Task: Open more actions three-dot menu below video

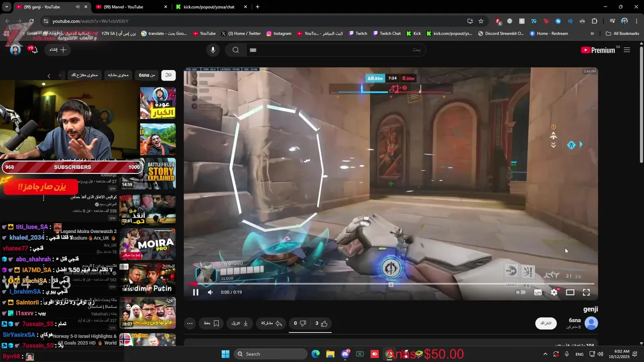Action: [190, 323]
